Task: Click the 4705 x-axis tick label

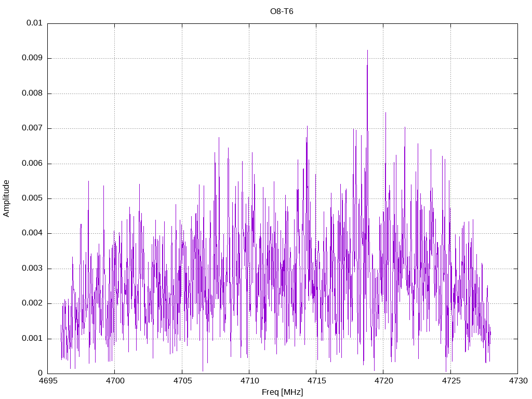Action: point(182,381)
